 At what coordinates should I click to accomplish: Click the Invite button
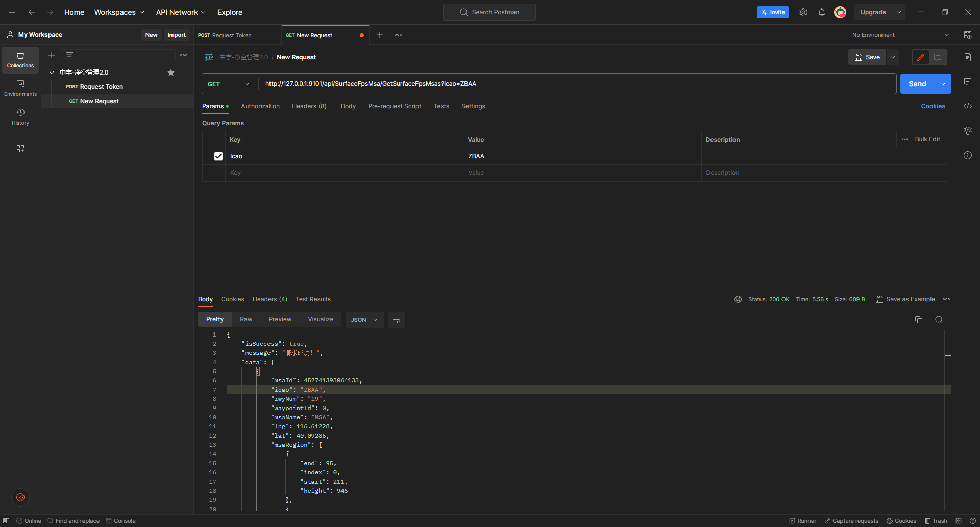click(x=773, y=12)
